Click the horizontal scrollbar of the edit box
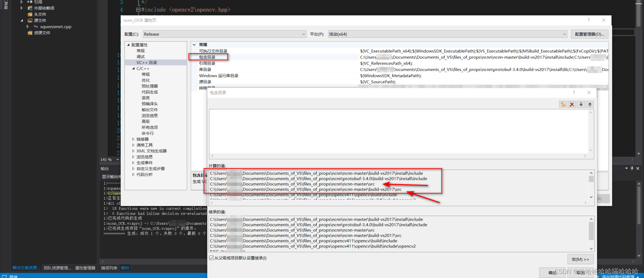Viewport: 644px width, 278px height. [x=398, y=156]
